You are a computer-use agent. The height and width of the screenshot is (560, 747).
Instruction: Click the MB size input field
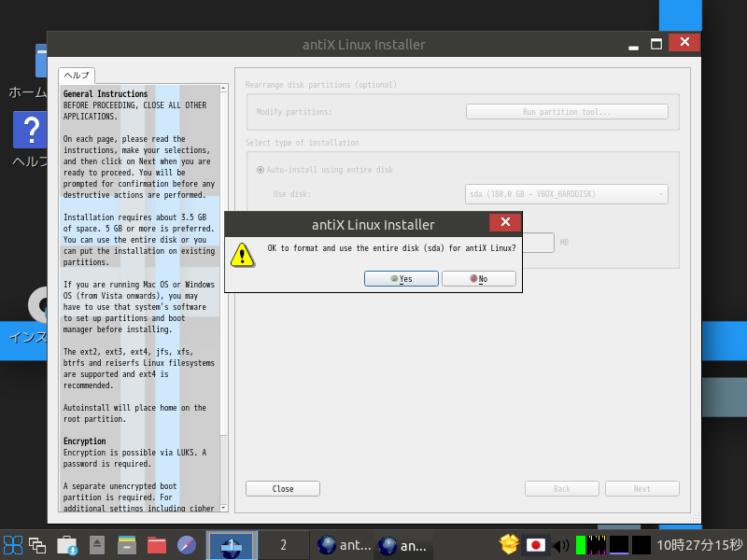point(539,243)
